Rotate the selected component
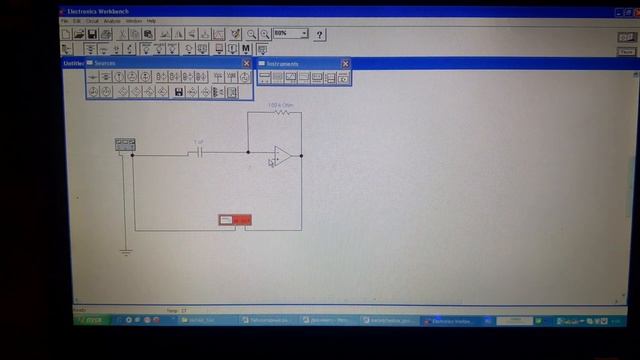This screenshot has height=360, width=640. click(x=165, y=34)
